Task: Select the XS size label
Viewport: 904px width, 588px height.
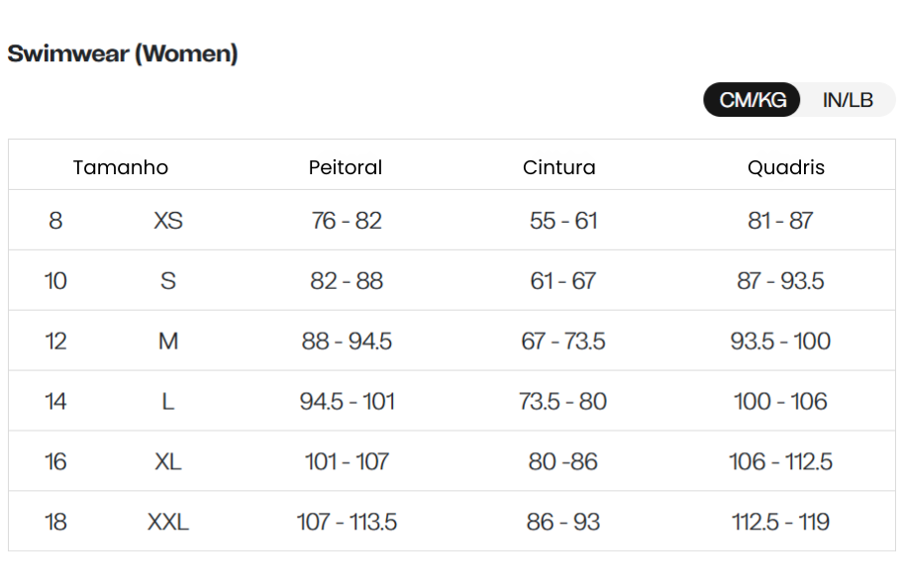Action: coord(168,220)
